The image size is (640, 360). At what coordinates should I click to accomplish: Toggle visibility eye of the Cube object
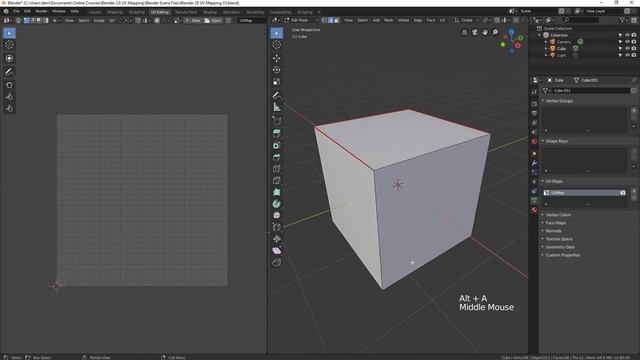coord(627,48)
